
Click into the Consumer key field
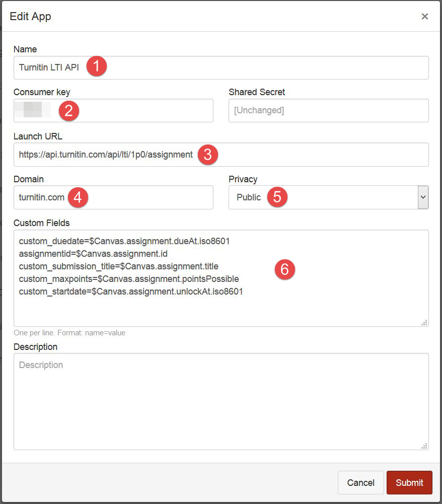pyautogui.click(x=113, y=111)
